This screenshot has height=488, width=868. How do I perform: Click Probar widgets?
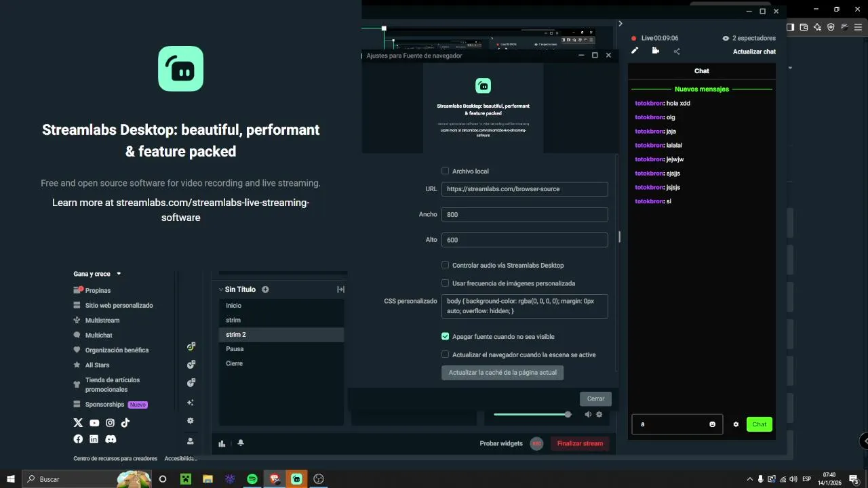pyautogui.click(x=501, y=444)
